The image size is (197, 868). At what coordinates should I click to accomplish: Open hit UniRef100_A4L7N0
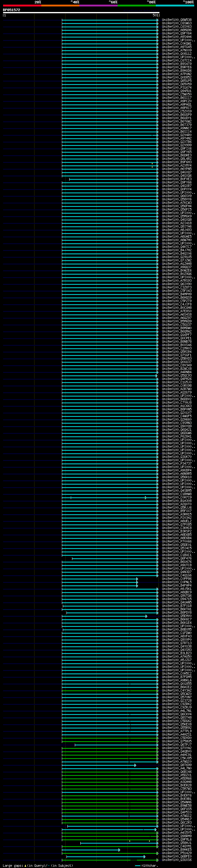coord(176,768)
